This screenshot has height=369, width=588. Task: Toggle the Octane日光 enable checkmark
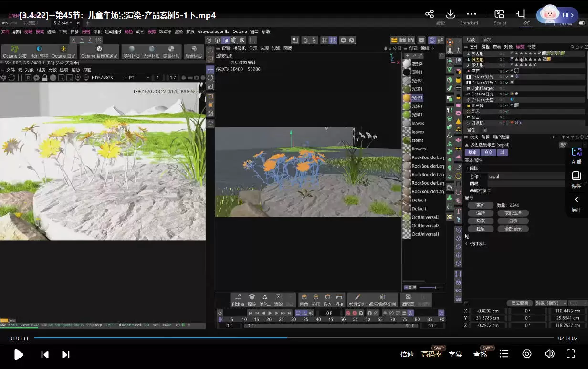[x=506, y=94]
